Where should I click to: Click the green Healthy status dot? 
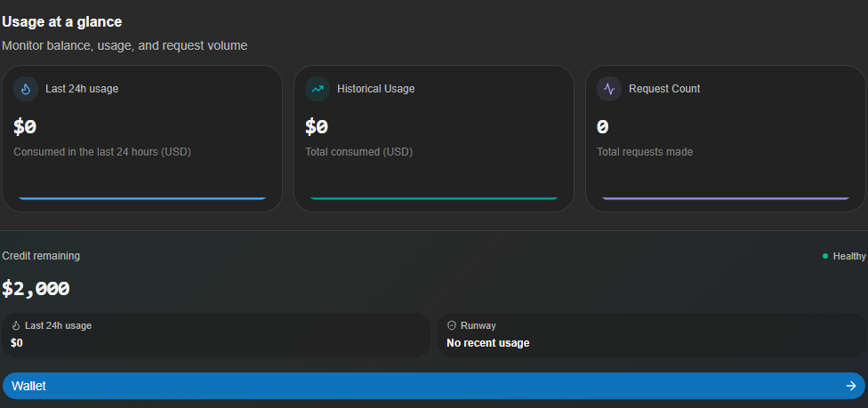(x=825, y=256)
